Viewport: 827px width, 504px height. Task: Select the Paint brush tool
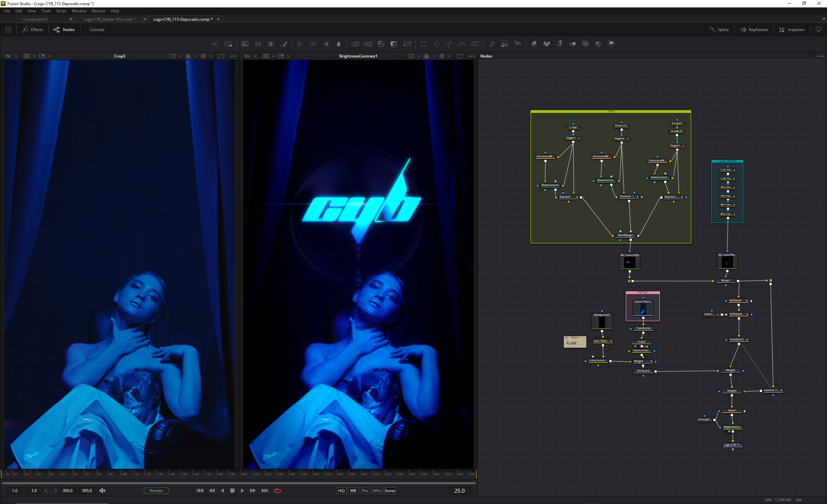coord(284,44)
